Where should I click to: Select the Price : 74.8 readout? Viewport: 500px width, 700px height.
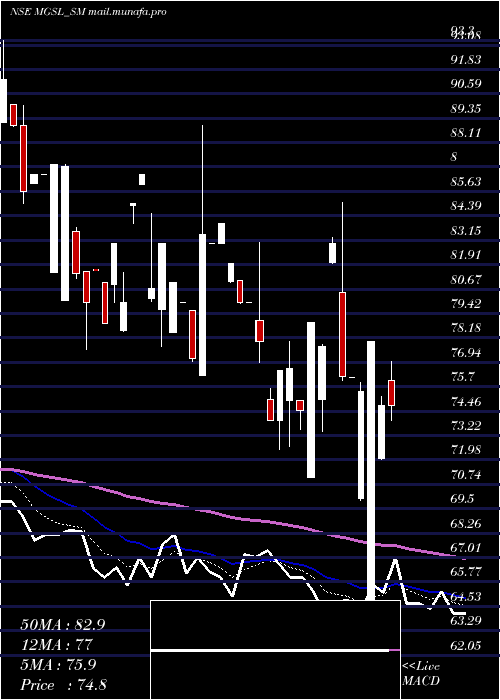point(63,685)
